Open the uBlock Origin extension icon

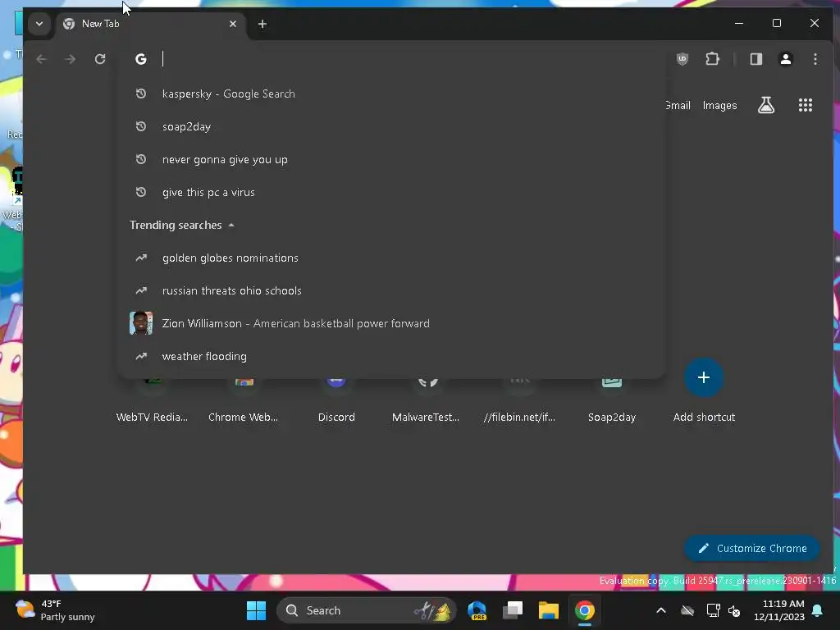[682, 59]
